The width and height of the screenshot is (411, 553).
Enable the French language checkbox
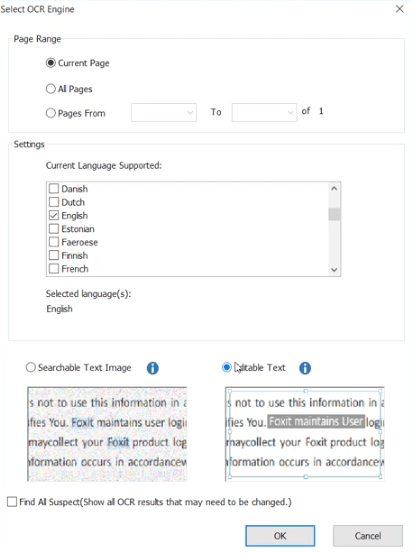coord(54,269)
